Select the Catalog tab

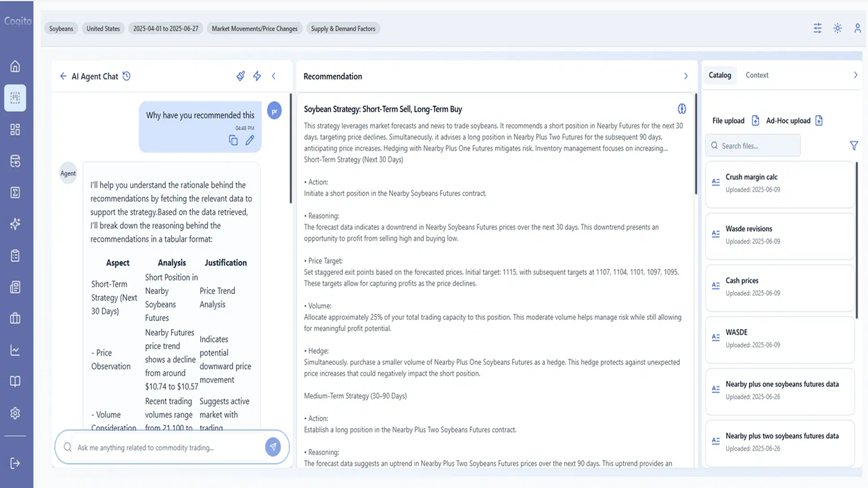point(719,75)
